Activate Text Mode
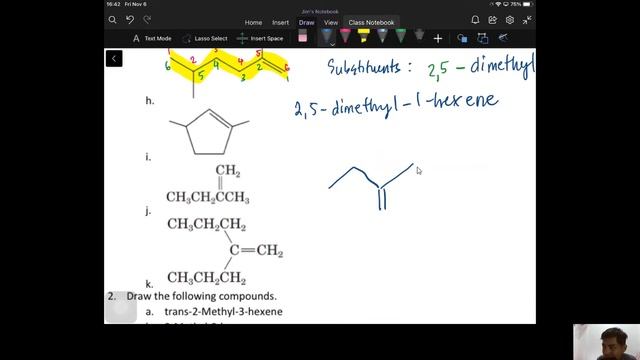Screen dimensions: 640x360 pyautogui.click(x=152, y=38)
